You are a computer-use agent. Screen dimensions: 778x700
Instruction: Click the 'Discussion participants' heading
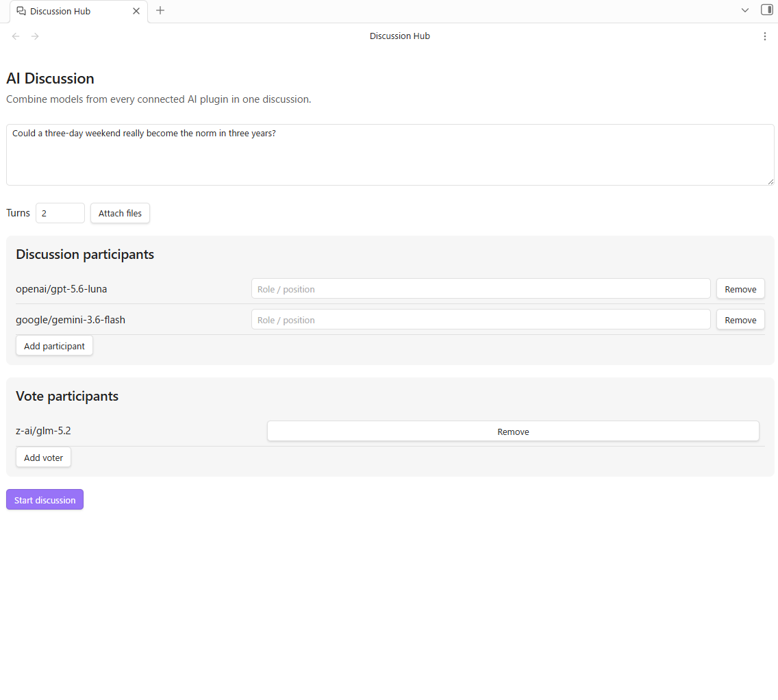tap(85, 255)
